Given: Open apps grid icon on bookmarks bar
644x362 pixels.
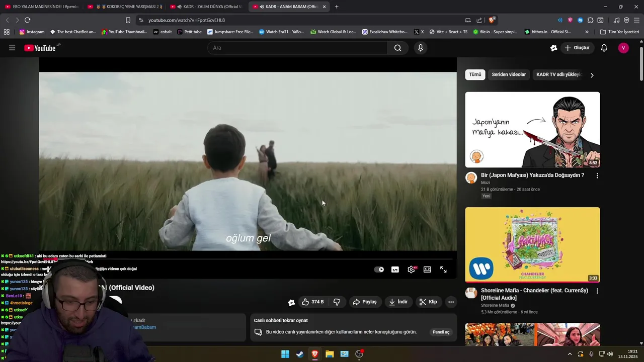Looking at the screenshot, I should pyautogui.click(x=7, y=32).
